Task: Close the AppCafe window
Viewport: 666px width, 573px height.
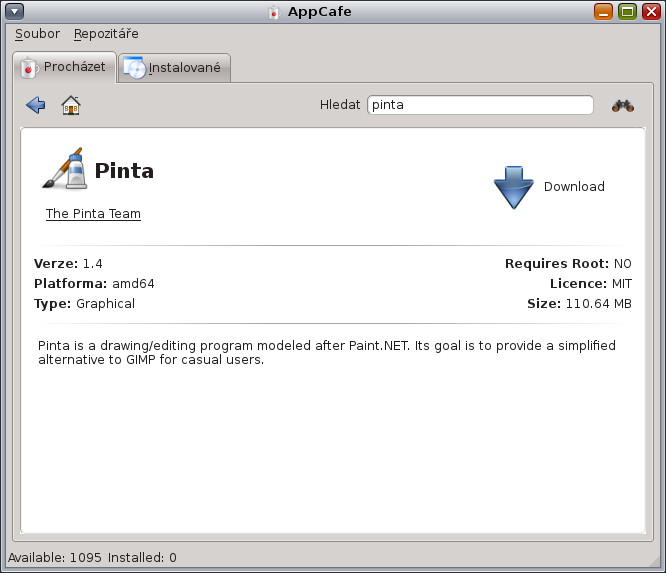Action: click(x=651, y=11)
